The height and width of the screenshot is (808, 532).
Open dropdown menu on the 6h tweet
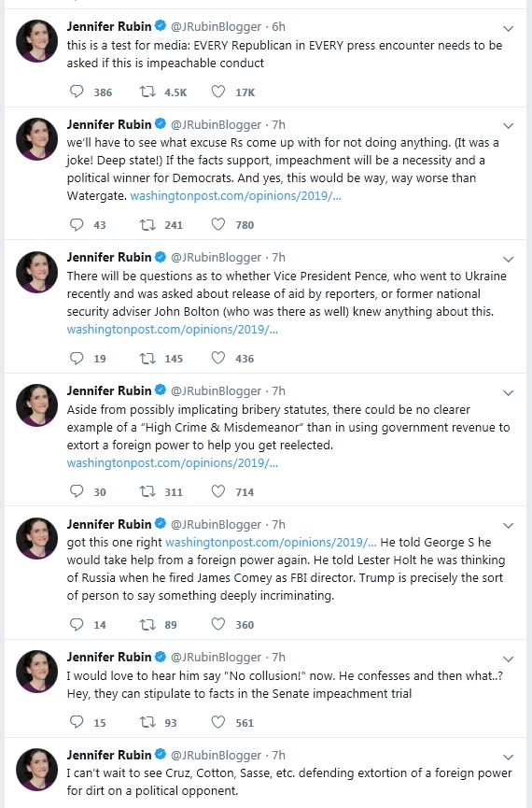pyautogui.click(x=509, y=28)
